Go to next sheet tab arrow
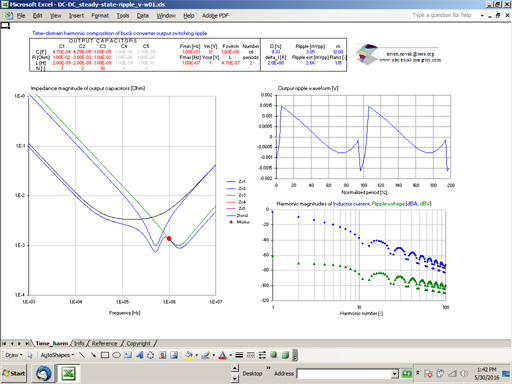Screen dimensions: 512x384 click(x=19, y=343)
